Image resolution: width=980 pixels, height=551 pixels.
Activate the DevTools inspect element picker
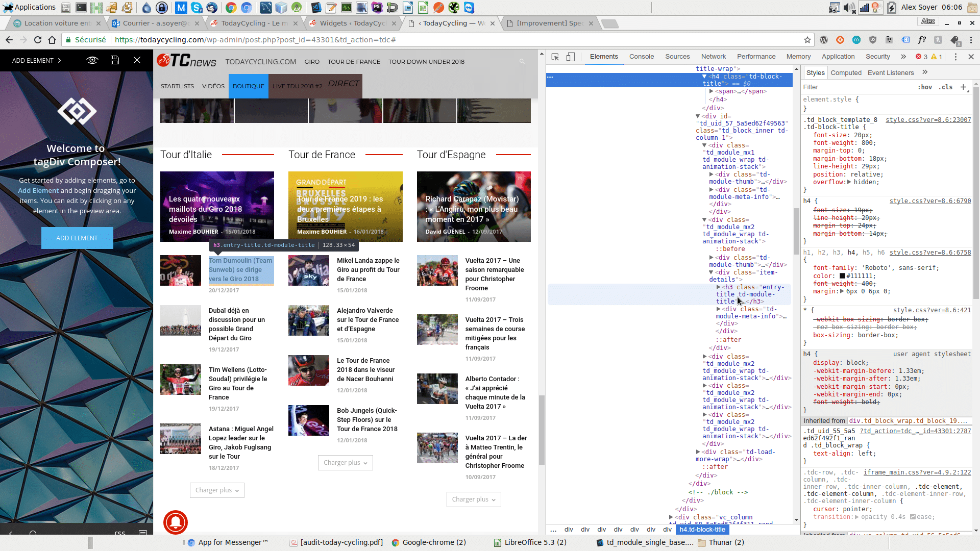(555, 57)
